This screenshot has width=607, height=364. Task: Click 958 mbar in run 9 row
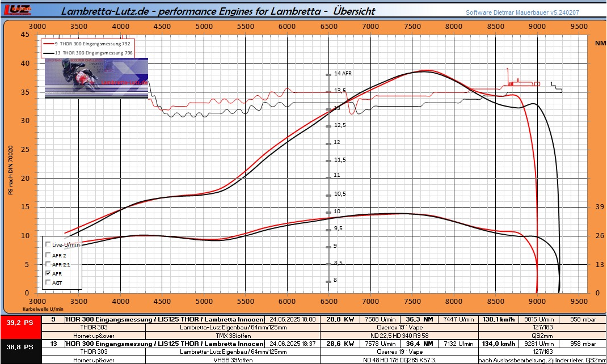coord(583,320)
